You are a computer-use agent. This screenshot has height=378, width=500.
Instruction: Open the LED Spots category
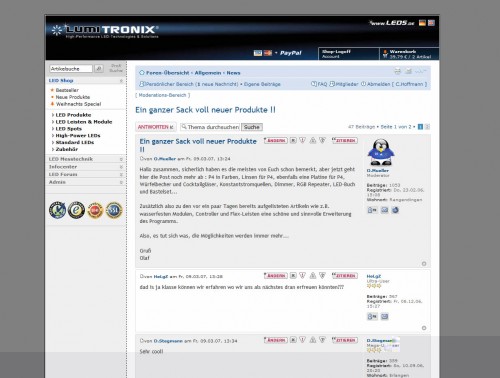[x=68, y=129]
